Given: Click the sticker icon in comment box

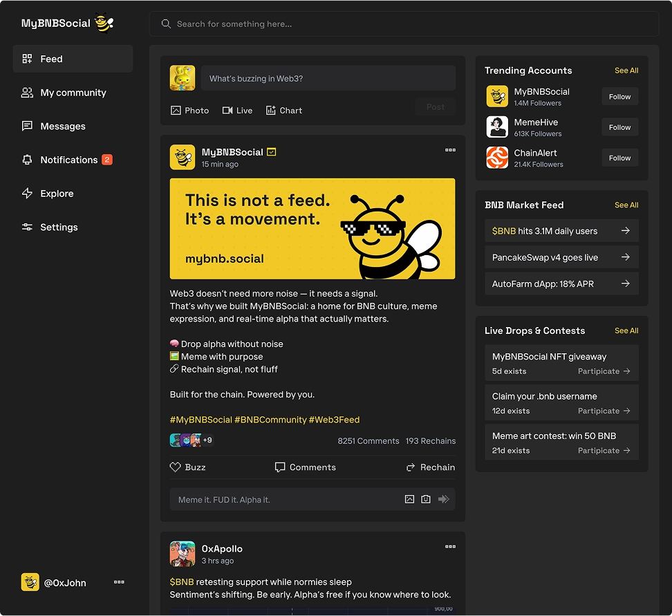Looking at the screenshot, I should (426, 499).
